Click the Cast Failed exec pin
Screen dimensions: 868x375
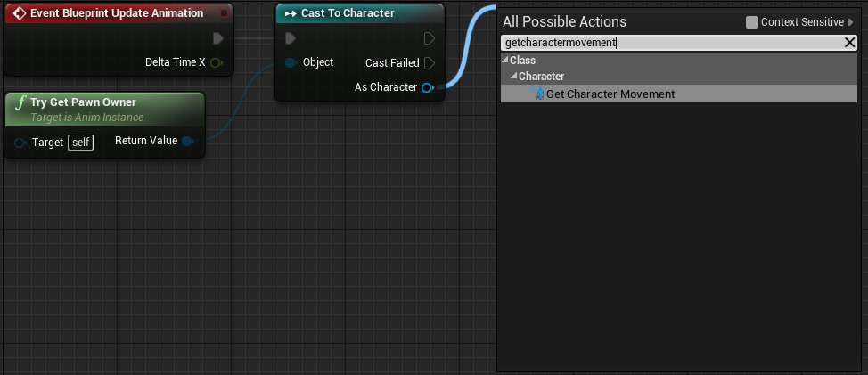[x=429, y=63]
